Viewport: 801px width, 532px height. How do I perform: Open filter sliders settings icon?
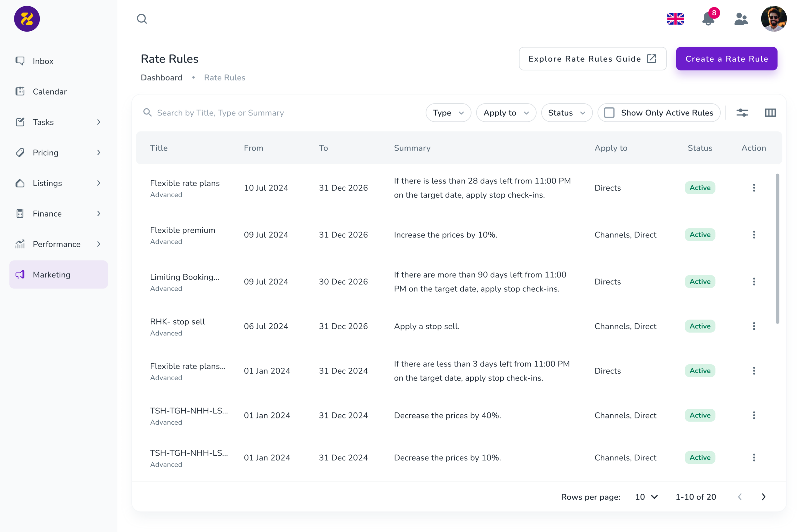[x=742, y=113]
